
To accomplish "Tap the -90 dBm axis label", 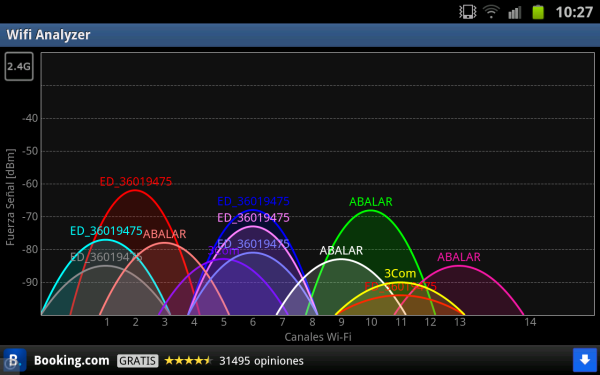I will [30, 282].
